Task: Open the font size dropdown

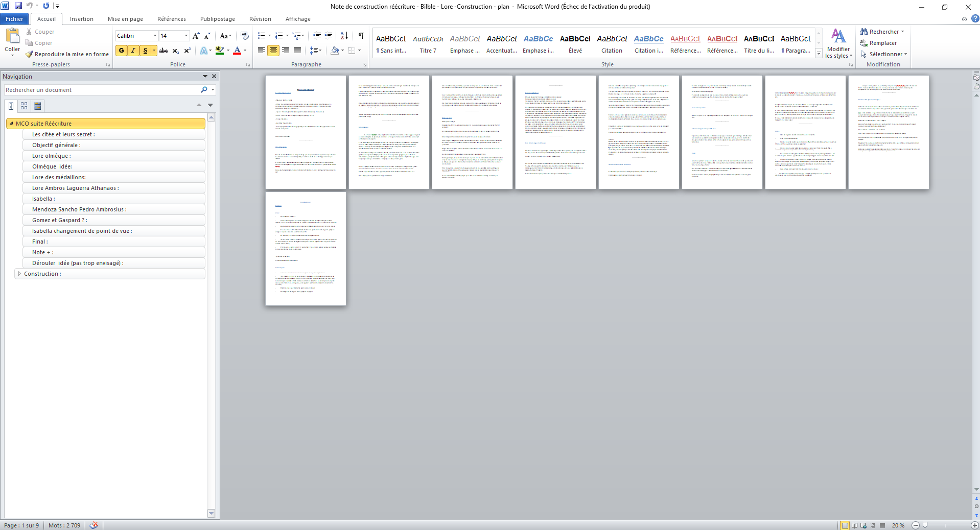Action: coord(186,36)
